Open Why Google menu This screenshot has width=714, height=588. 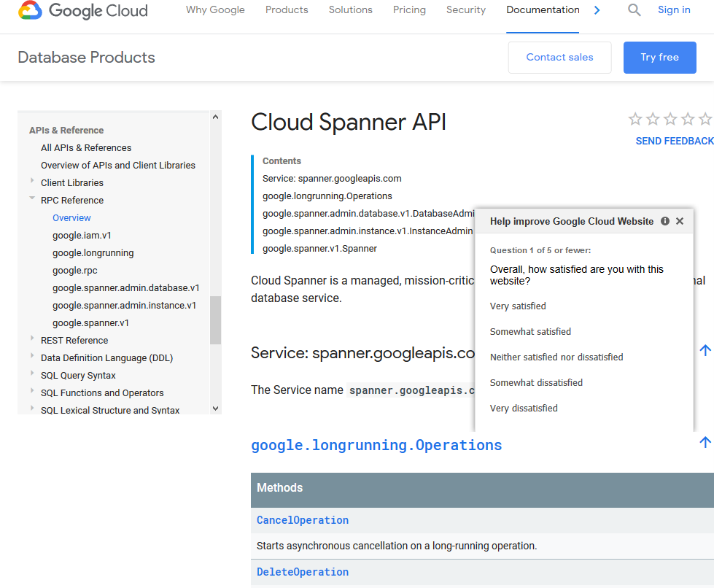215,10
